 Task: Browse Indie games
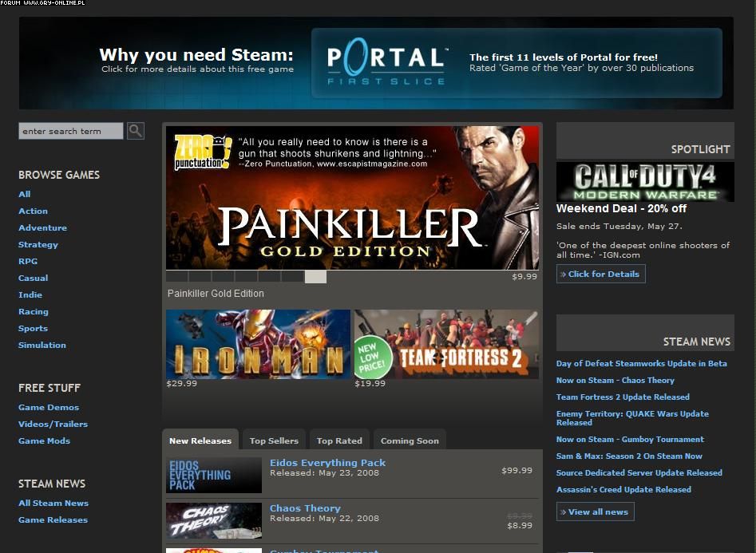pos(30,295)
